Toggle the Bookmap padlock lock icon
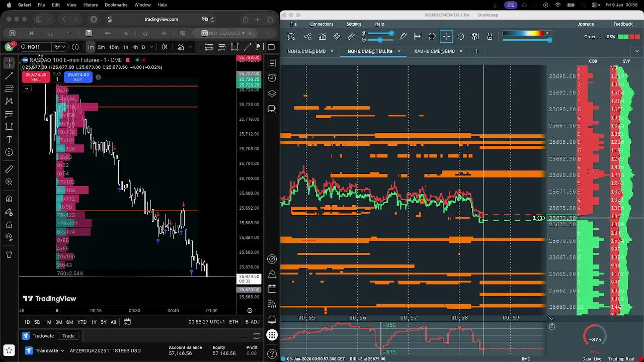The height and width of the screenshot is (362, 644). 490,36
